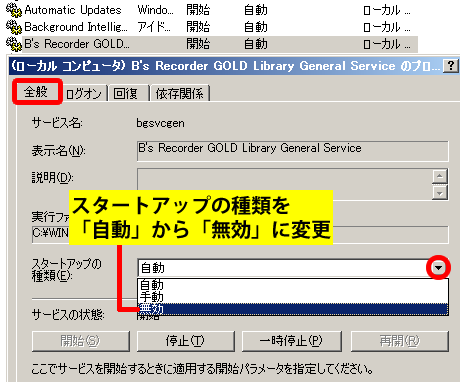Choose 無効 in the startup type list
Screen dimensions: 460x382
293,309
